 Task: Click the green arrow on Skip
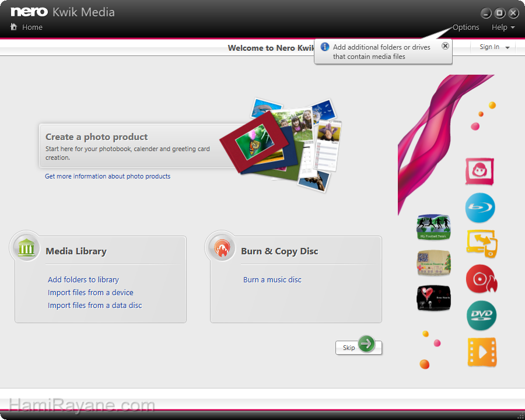coord(366,344)
